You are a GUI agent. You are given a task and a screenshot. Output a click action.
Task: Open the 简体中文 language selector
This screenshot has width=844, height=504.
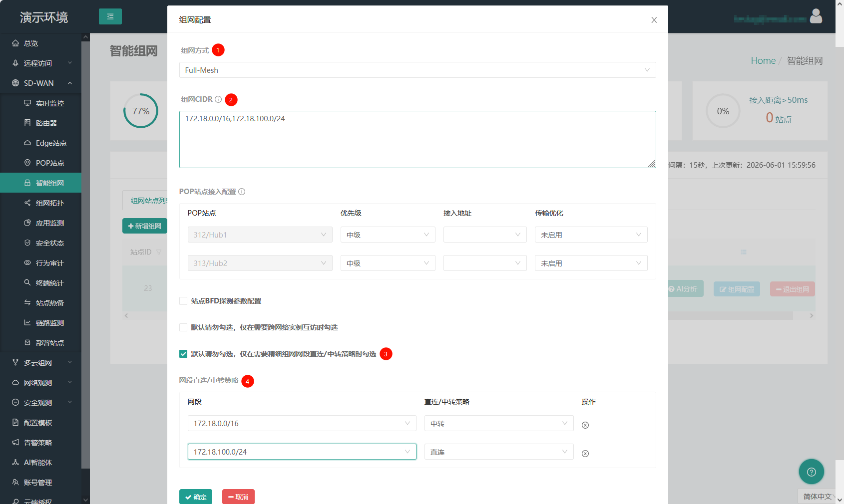point(817,497)
